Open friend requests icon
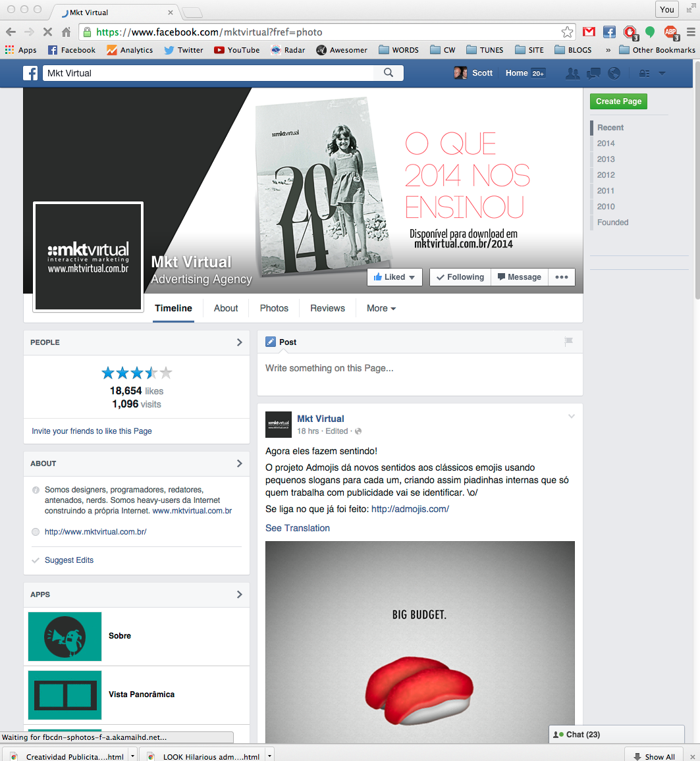This screenshot has height=761, width=700. [x=573, y=73]
